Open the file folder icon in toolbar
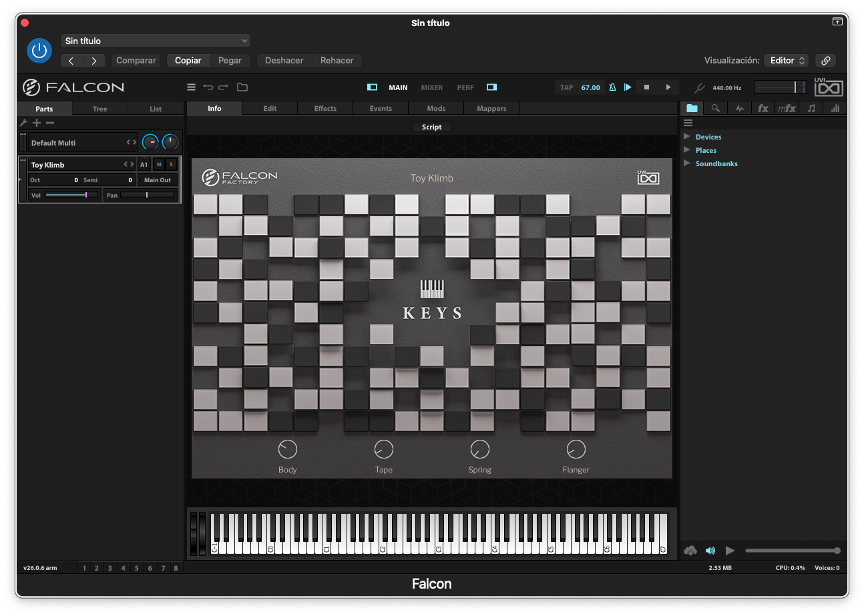 [x=242, y=87]
